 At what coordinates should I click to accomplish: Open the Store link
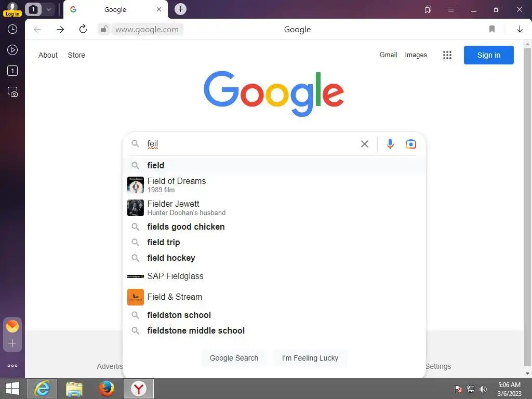76,55
